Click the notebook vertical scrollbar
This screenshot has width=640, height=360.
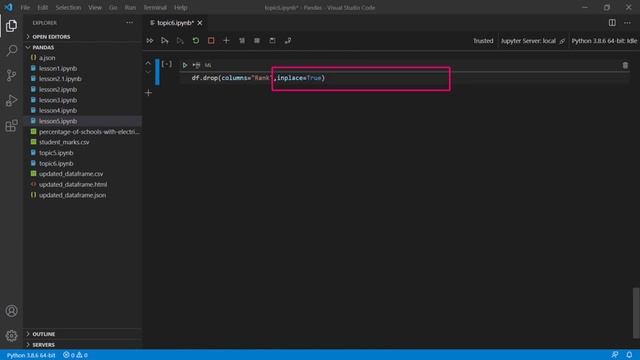(636, 313)
